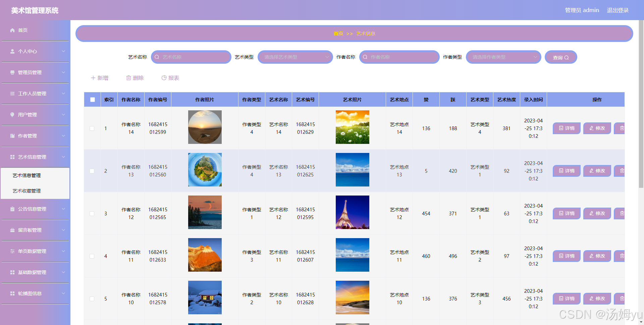Open the 轮播图信息 menu

pos(35,293)
